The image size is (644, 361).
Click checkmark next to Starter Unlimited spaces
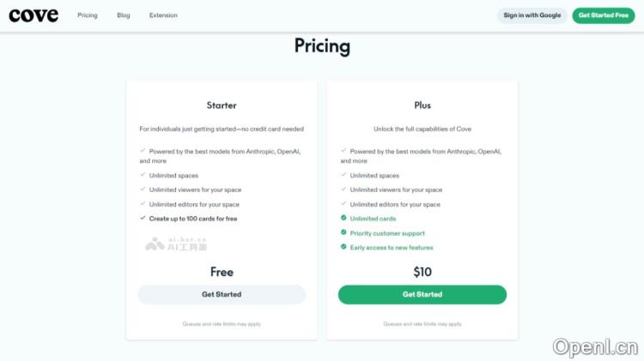143,176
